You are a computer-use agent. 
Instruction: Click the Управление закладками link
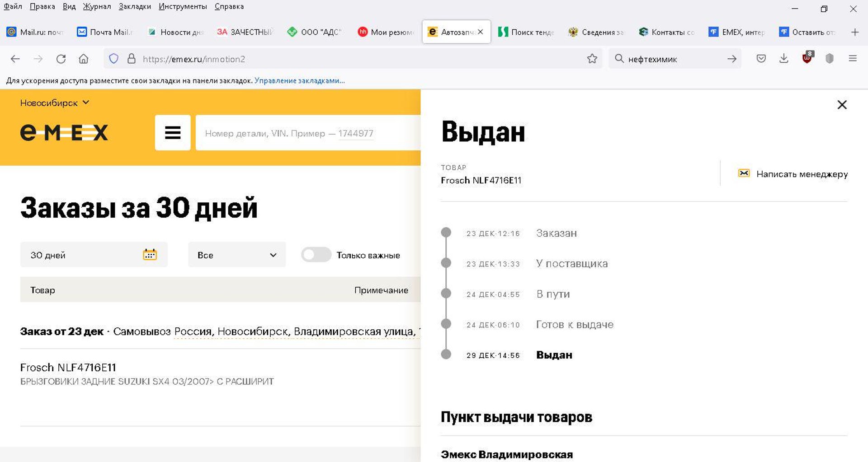[299, 80]
